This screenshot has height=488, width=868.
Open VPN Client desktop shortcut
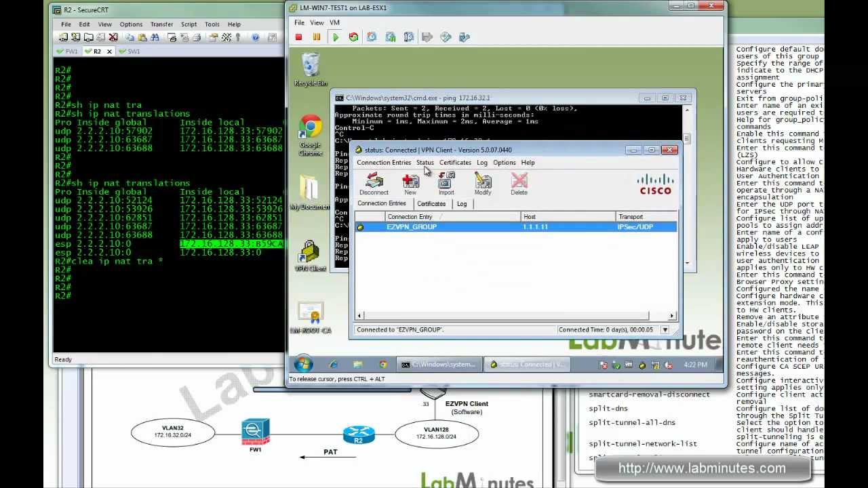310,256
